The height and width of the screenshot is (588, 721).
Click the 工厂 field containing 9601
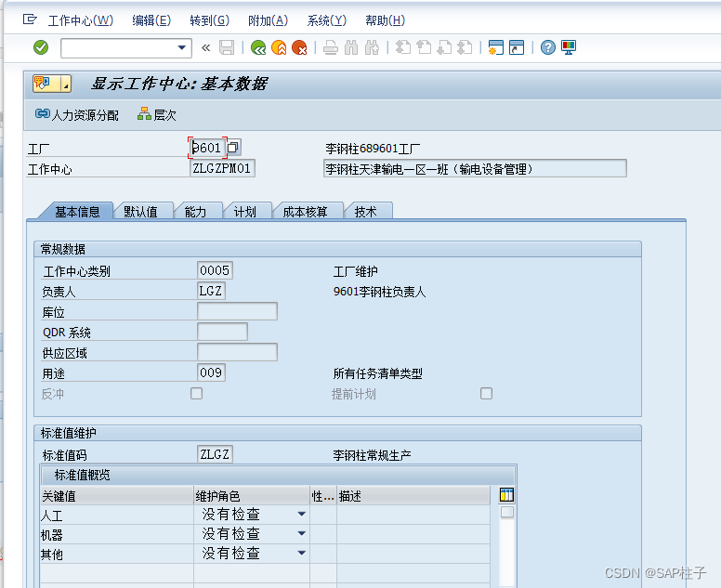(207, 148)
